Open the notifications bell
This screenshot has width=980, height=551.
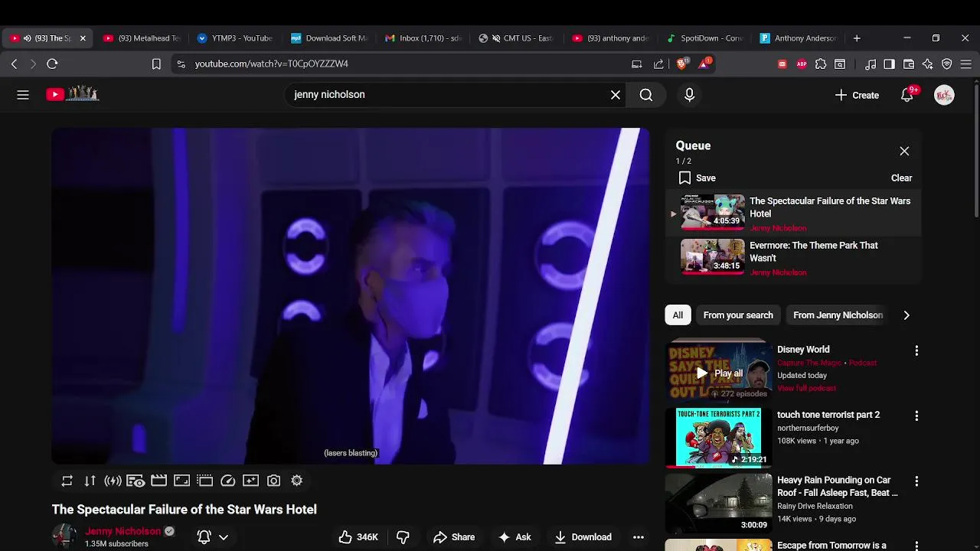(907, 95)
